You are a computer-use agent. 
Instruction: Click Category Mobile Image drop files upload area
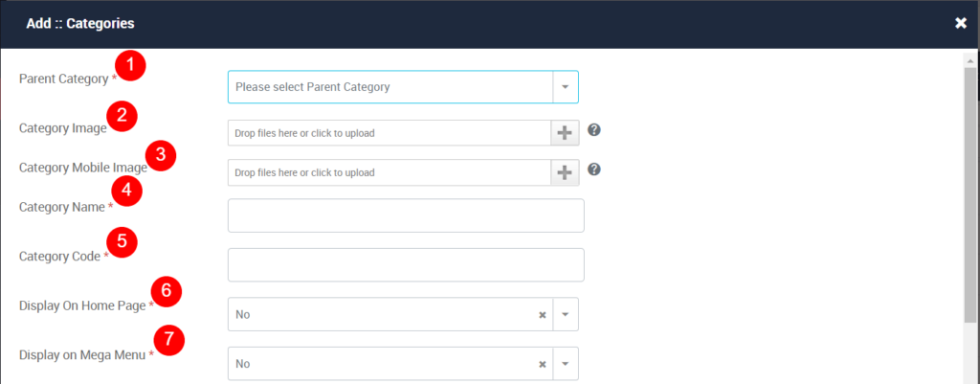click(x=390, y=172)
